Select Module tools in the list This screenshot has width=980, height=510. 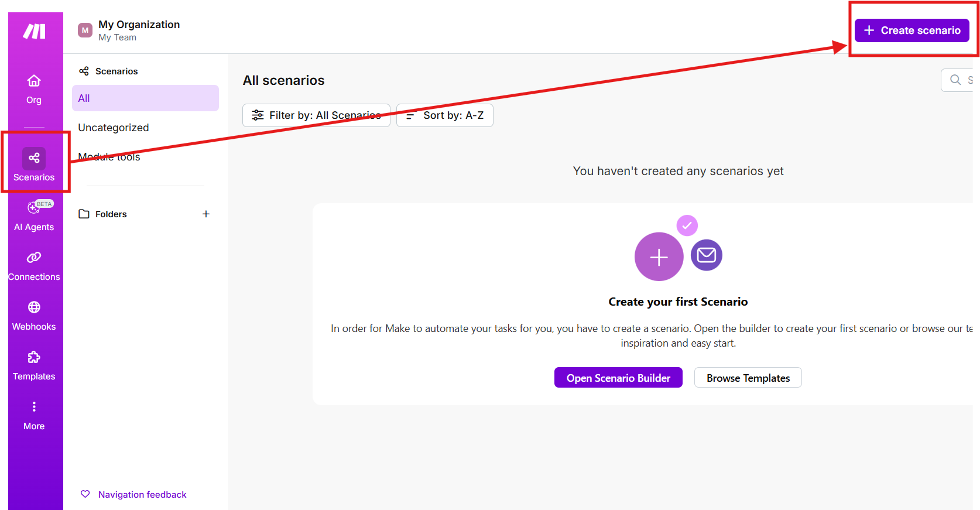(109, 157)
